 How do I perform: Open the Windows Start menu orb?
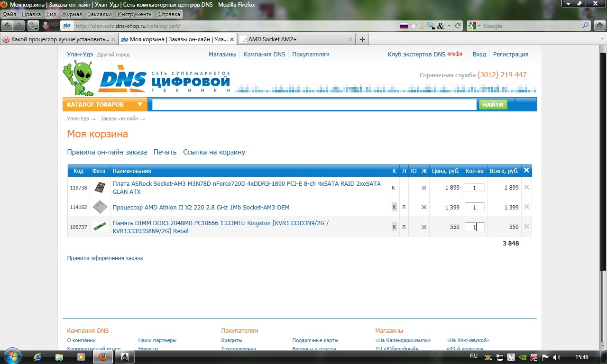coord(12,356)
